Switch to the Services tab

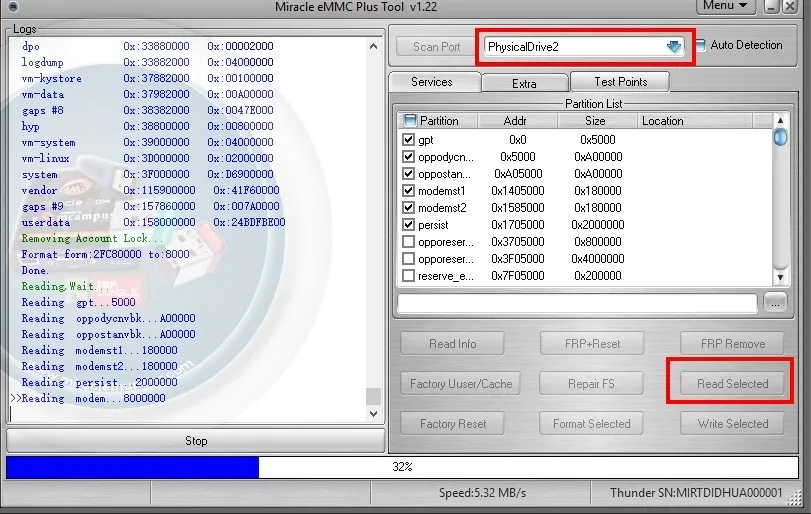pyautogui.click(x=432, y=82)
